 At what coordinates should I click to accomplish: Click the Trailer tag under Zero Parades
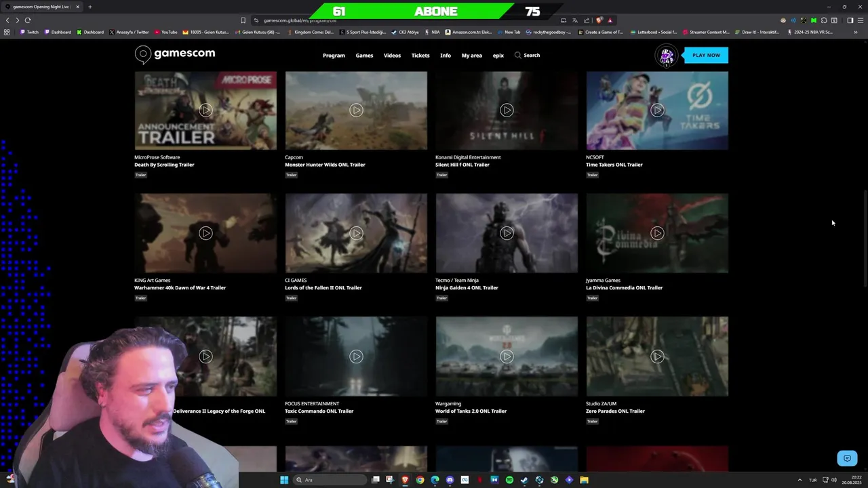[593, 422]
